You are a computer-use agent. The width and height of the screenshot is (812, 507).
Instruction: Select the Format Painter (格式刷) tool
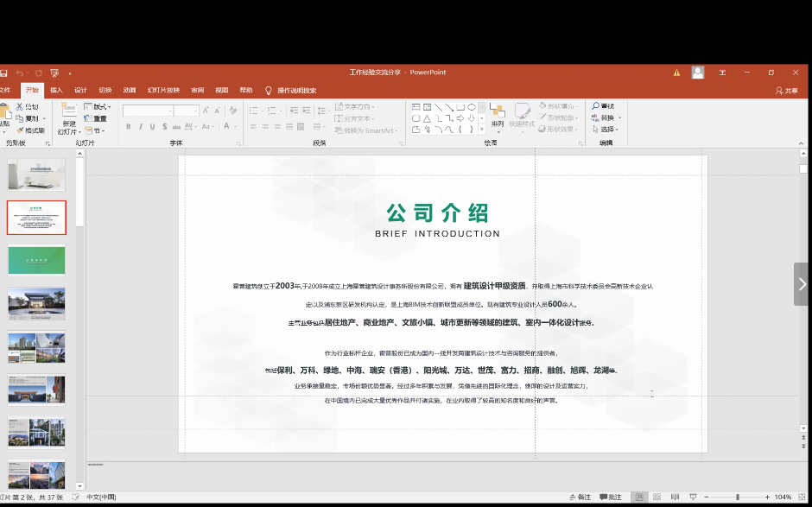(x=30, y=130)
